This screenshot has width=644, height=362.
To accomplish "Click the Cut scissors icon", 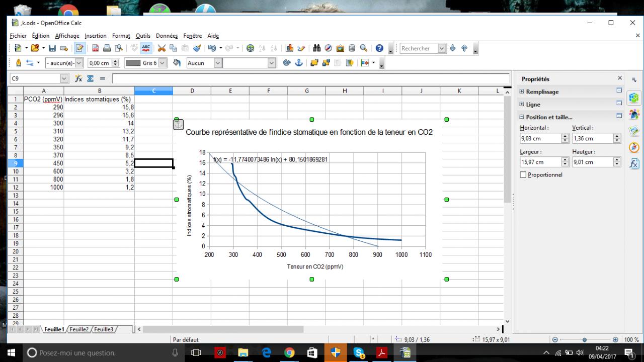I will tap(162, 48).
